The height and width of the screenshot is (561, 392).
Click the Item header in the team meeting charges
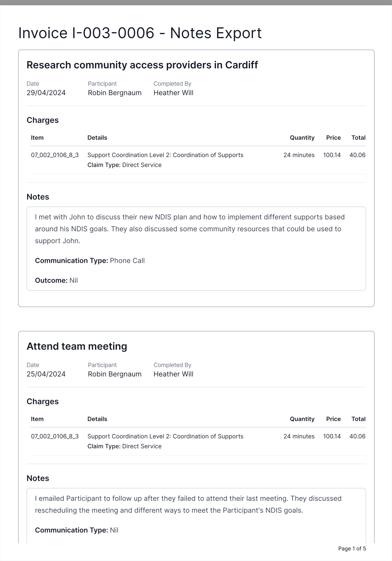point(37,419)
